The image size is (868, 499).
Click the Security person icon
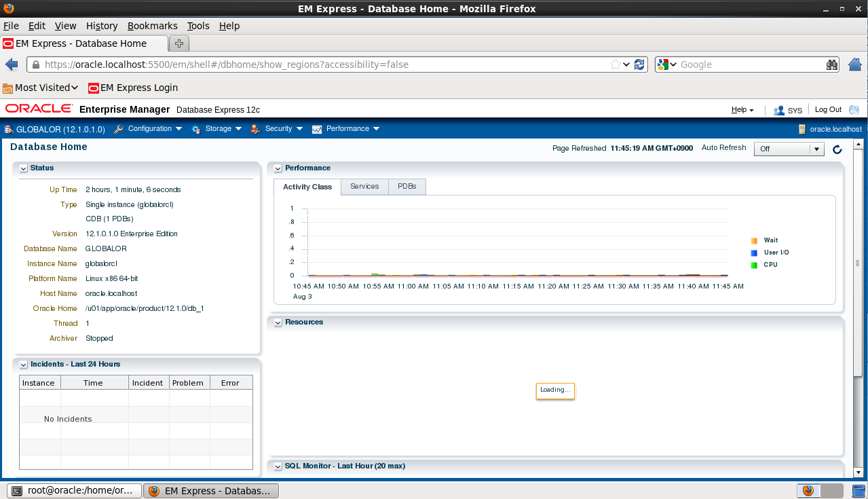256,129
